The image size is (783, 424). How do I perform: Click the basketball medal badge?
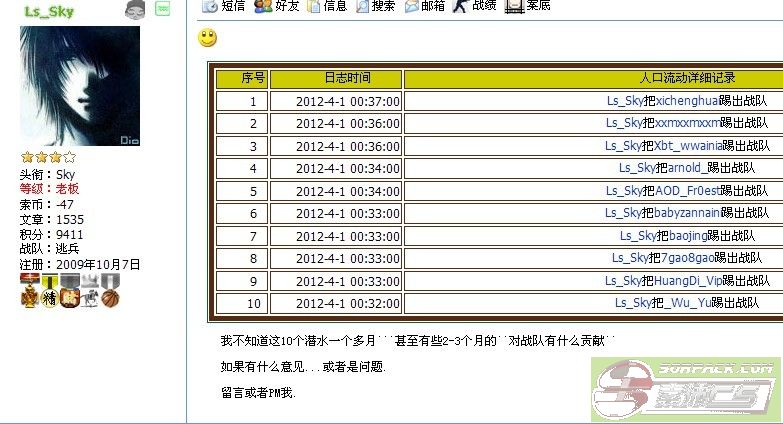pos(110,296)
